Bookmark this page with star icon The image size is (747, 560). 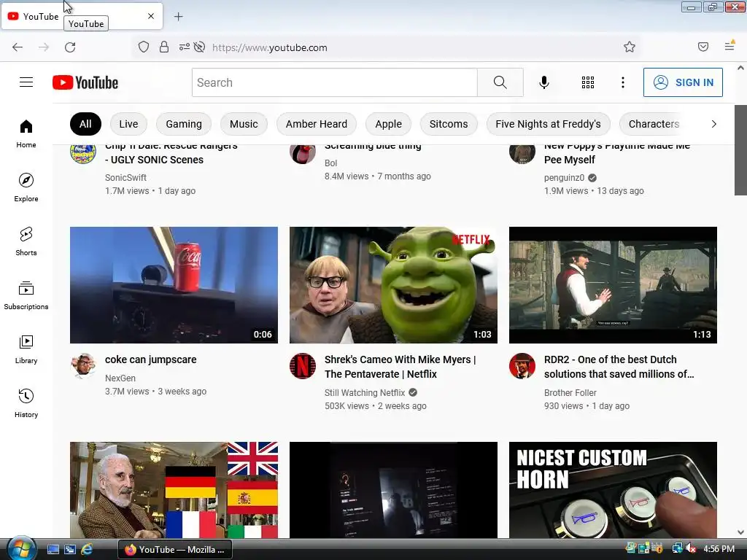(x=630, y=47)
